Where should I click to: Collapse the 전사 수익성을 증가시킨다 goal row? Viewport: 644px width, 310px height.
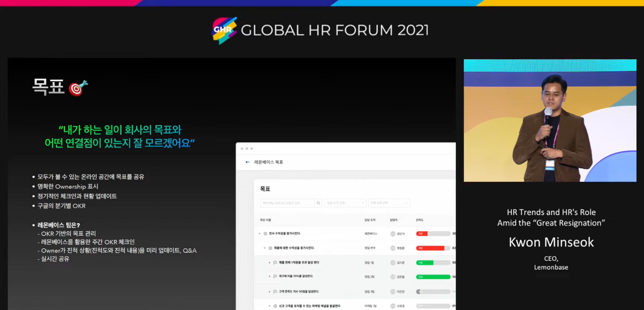pos(260,234)
